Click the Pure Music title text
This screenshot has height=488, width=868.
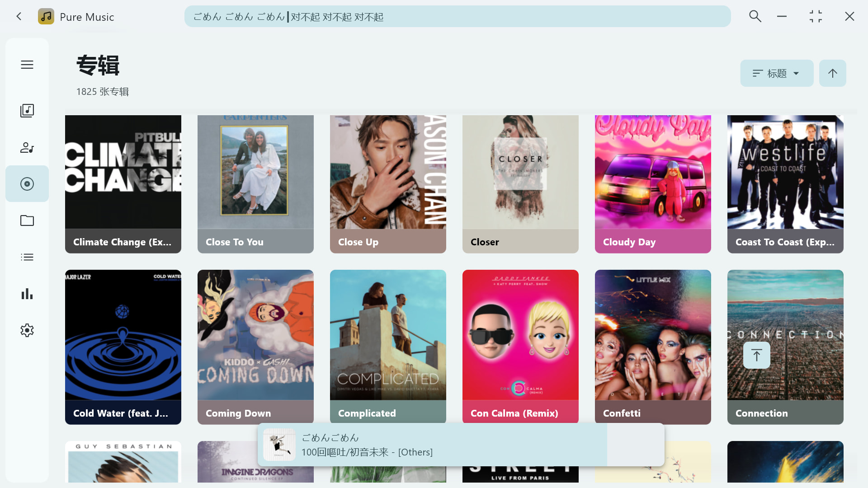[87, 17]
